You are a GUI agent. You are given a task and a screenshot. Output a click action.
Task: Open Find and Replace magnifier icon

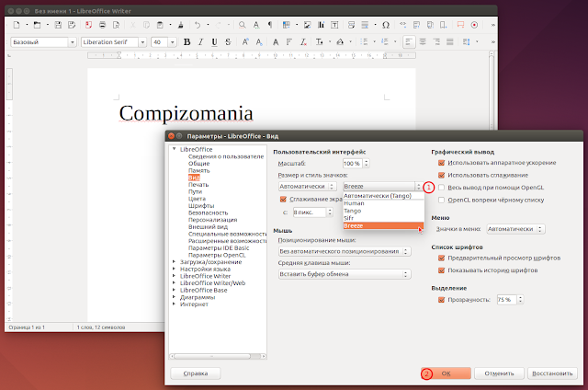click(243, 25)
